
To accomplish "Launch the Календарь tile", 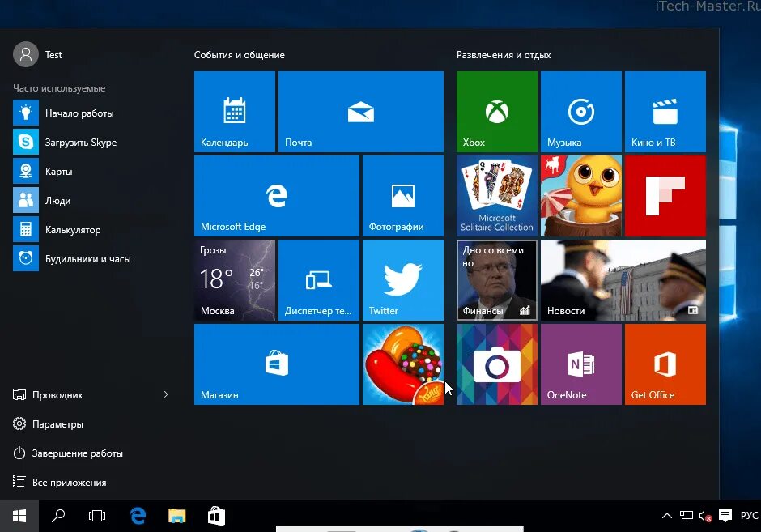I will click(x=234, y=112).
